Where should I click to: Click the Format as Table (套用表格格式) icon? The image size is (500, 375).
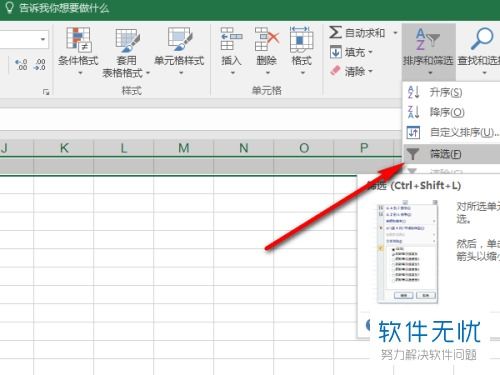127,40
